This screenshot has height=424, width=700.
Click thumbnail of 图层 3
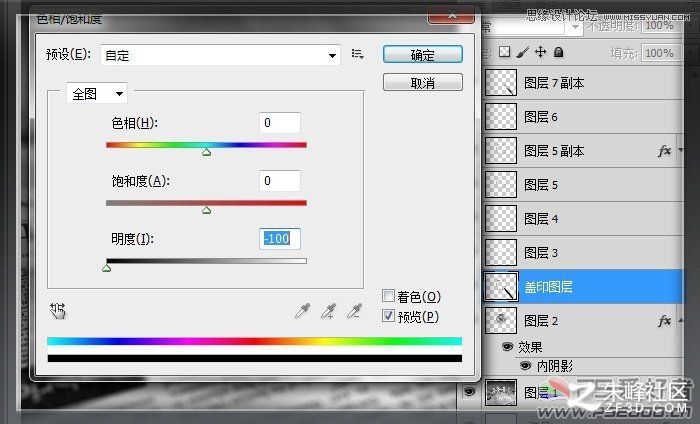(x=501, y=252)
